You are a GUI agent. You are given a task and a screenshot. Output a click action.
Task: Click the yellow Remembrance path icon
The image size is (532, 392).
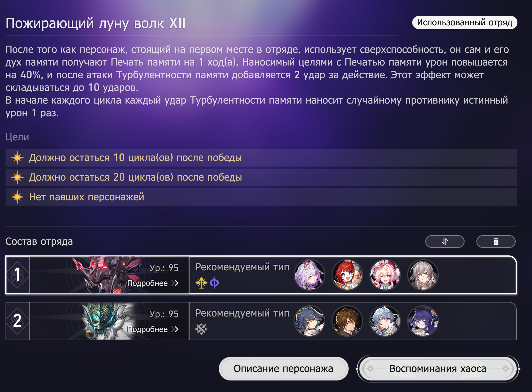201,283
